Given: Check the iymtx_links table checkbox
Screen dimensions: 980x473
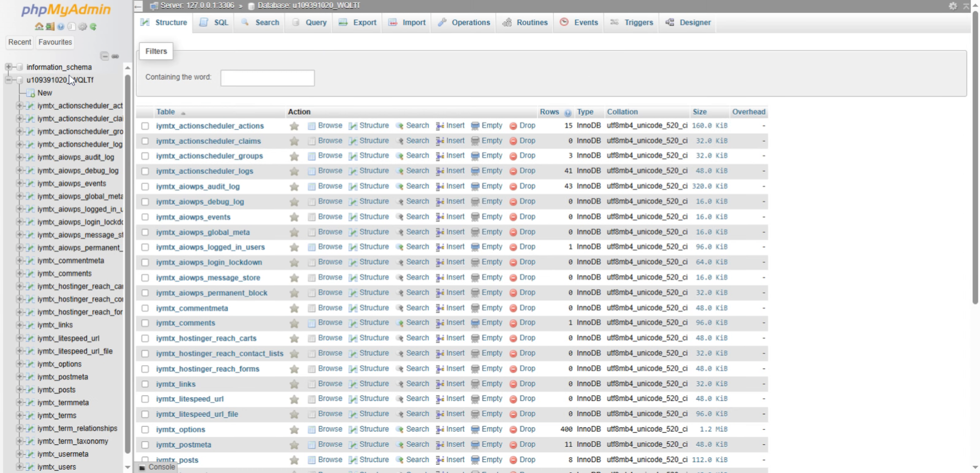Looking at the screenshot, I should pos(145,384).
